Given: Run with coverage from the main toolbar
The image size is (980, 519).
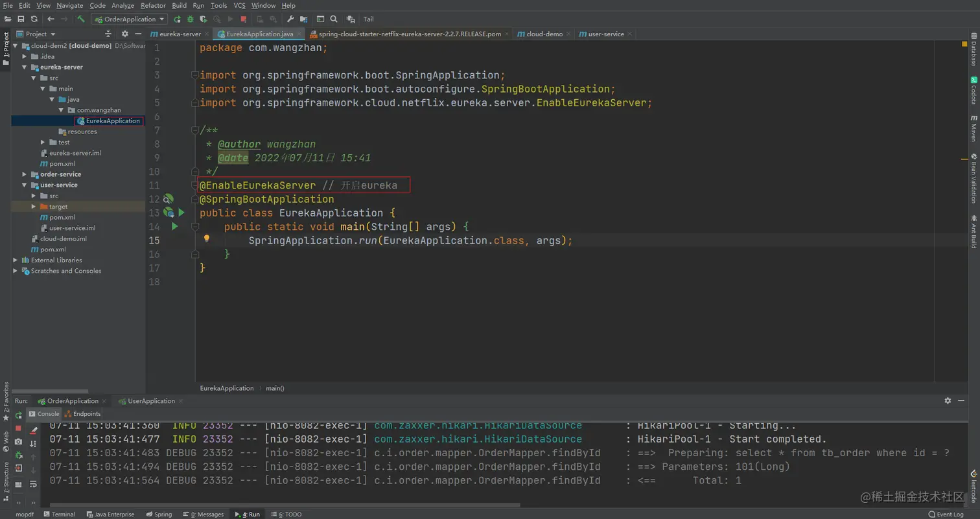Looking at the screenshot, I should [x=204, y=19].
